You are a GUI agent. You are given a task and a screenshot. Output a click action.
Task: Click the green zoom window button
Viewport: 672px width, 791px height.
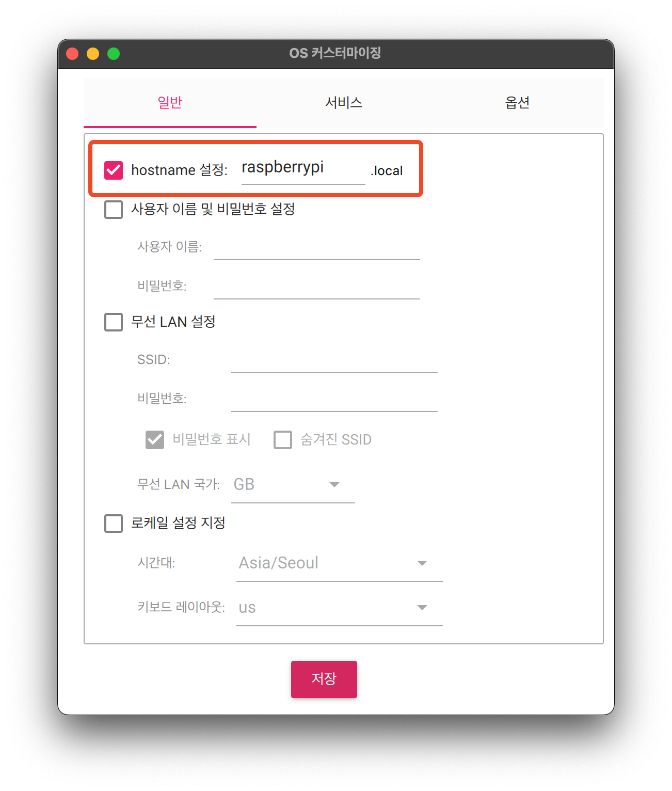click(x=114, y=54)
